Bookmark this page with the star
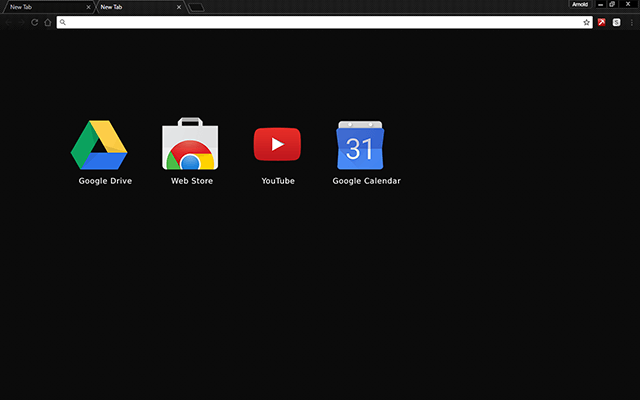Screen dimensions: 640x400 (587, 22)
